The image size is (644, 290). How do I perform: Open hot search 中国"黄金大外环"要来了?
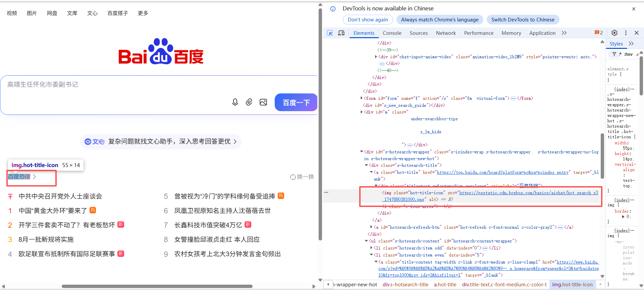coord(53,211)
